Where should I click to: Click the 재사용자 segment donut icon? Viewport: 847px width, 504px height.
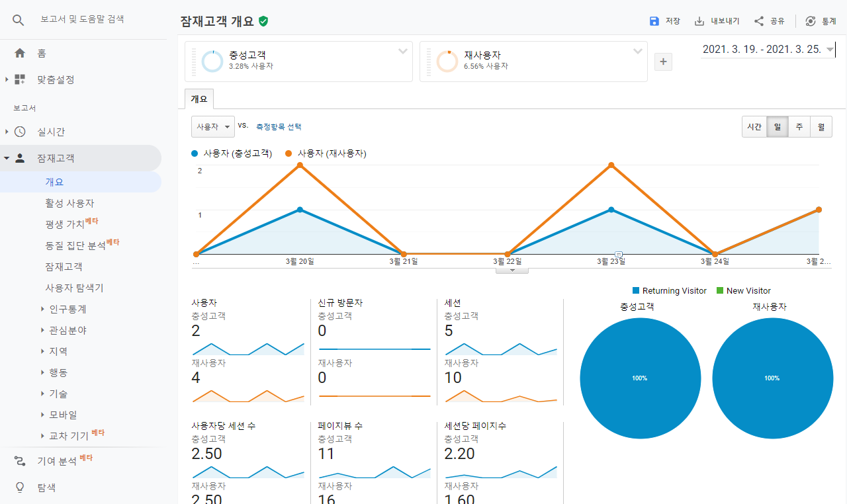point(447,61)
